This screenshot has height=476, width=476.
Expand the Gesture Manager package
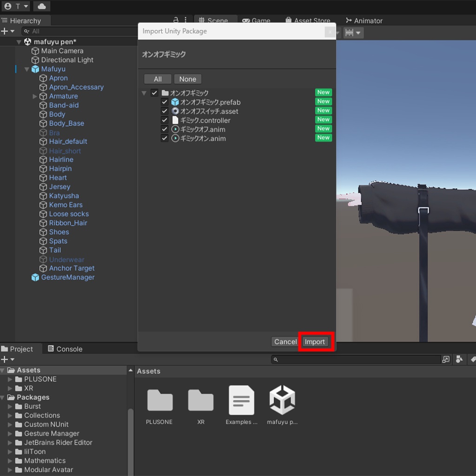(x=10, y=434)
